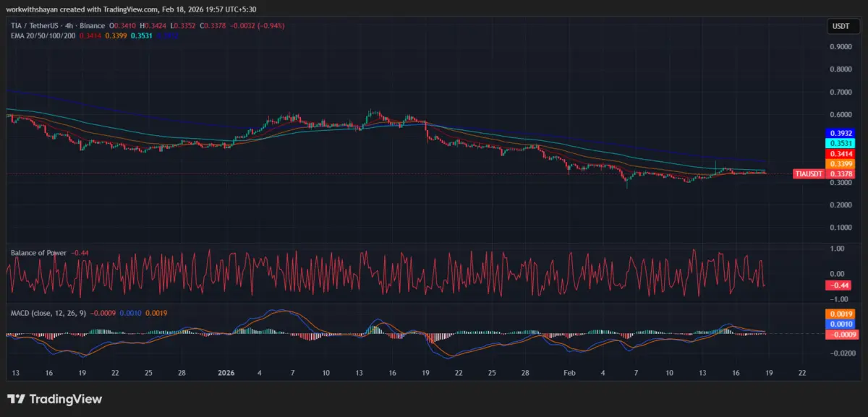Click the orange 0.0019 MACD signal tag
The image size is (868, 417).
839,314
